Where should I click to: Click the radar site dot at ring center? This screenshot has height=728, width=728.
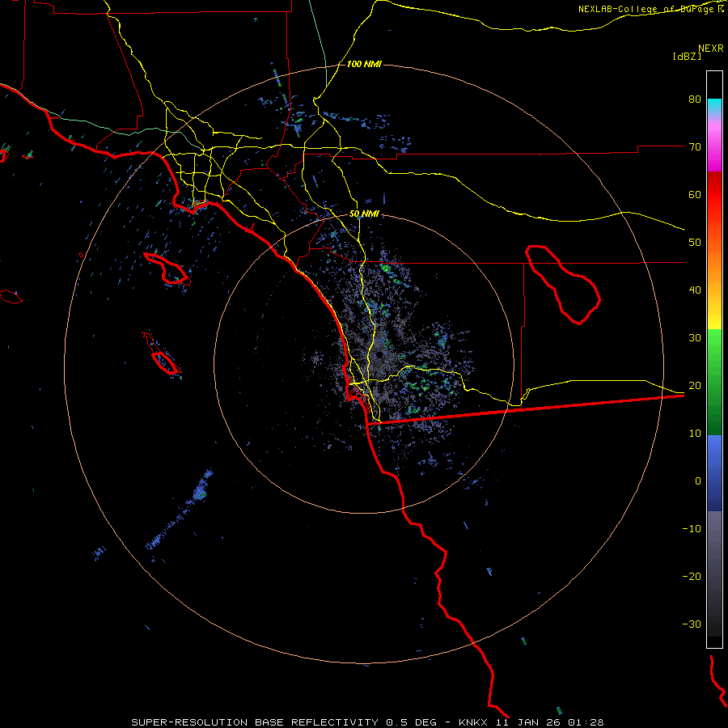(x=379, y=355)
